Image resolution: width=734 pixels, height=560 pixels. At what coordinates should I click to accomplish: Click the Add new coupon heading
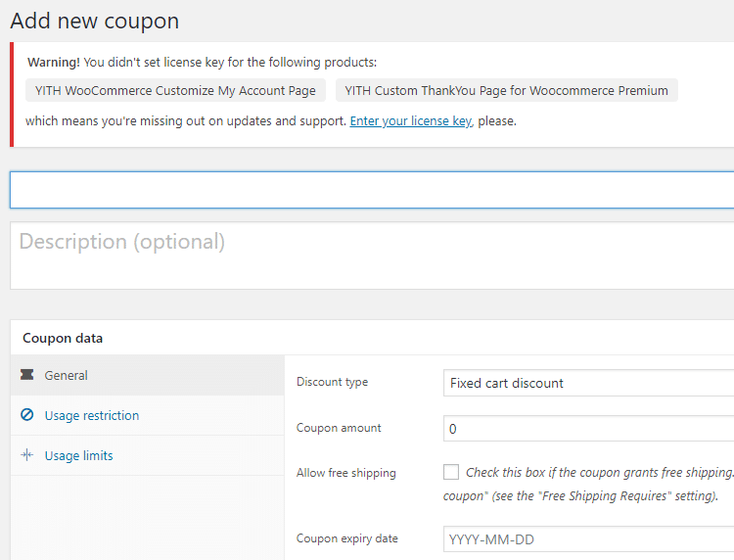(x=94, y=20)
